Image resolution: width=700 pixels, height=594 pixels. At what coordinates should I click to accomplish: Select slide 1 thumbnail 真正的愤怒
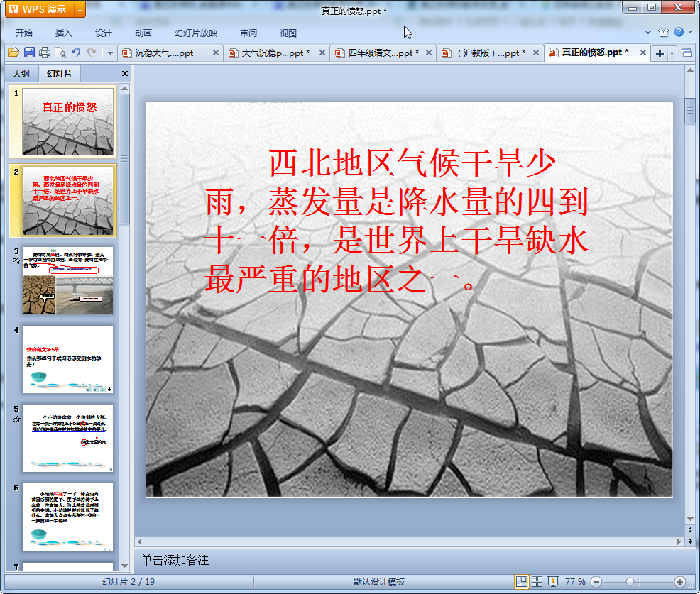(x=68, y=121)
